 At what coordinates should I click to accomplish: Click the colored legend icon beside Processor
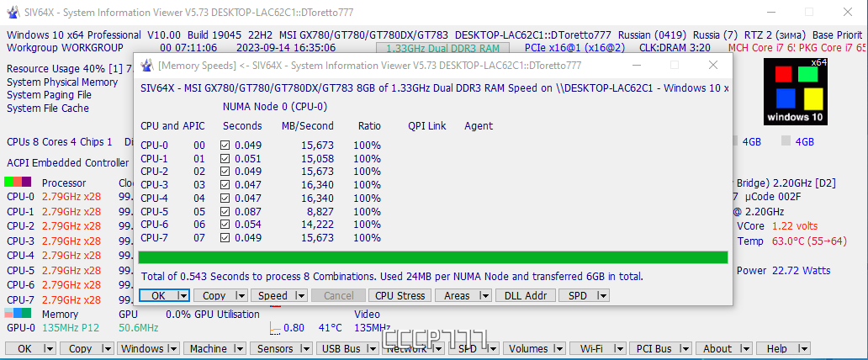pos(18,182)
